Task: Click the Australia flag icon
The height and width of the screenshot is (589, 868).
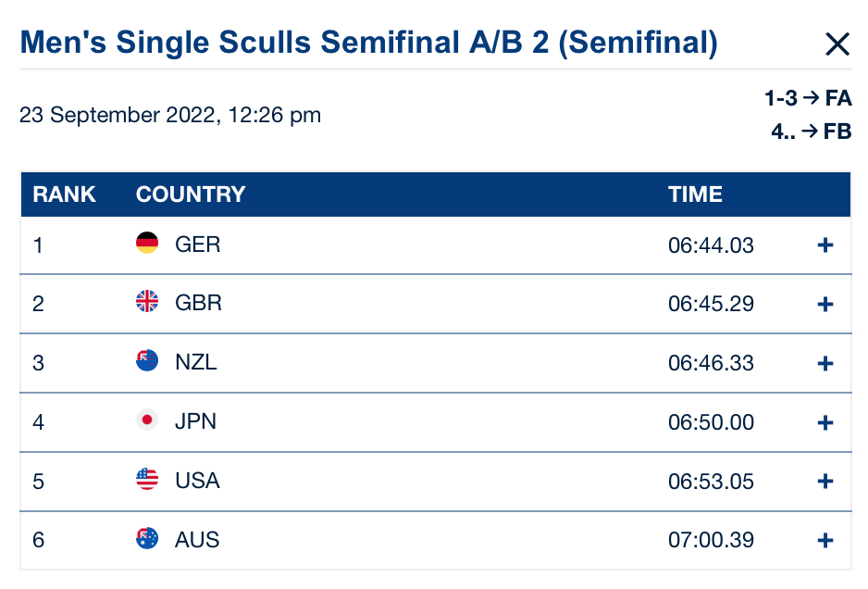Action: tap(147, 540)
